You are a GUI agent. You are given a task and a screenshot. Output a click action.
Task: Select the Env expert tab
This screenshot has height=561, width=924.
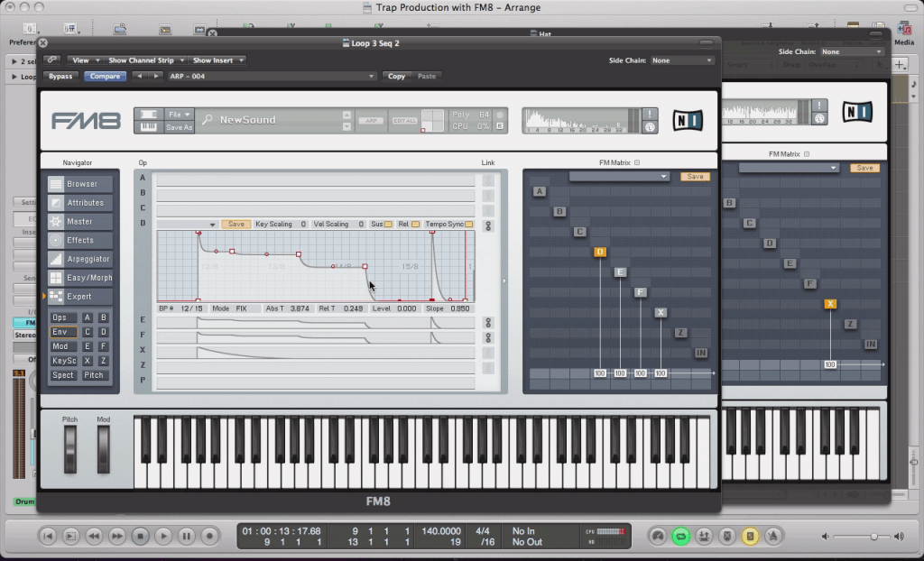[64, 332]
